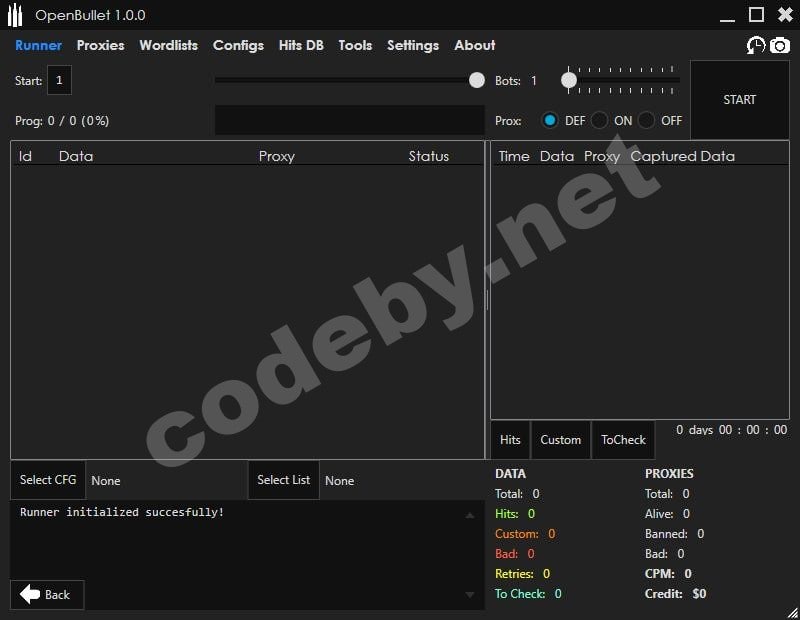Screen dimensions: 800x620
Task: Show the Hits results tab
Action: pyautogui.click(x=510, y=439)
